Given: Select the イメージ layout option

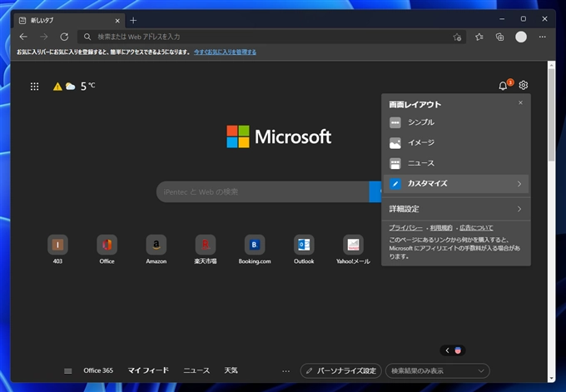Looking at the screenshot, I should 420,142.
